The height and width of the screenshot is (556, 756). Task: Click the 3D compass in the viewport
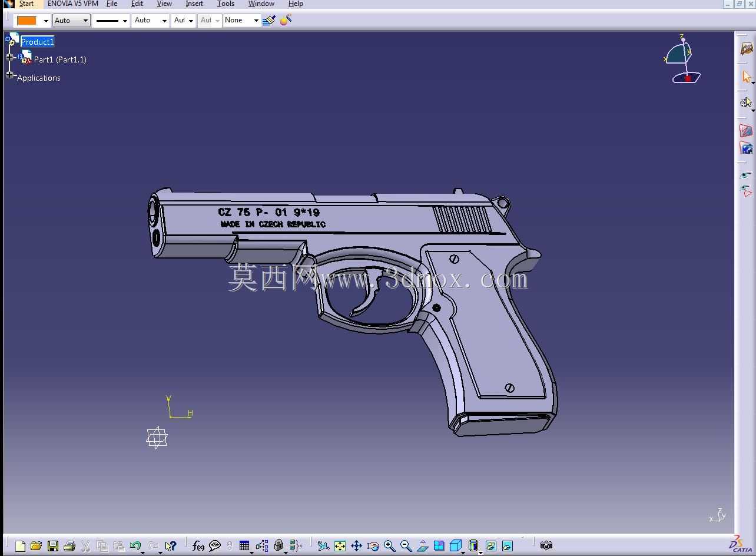click(x=682, y=59)
